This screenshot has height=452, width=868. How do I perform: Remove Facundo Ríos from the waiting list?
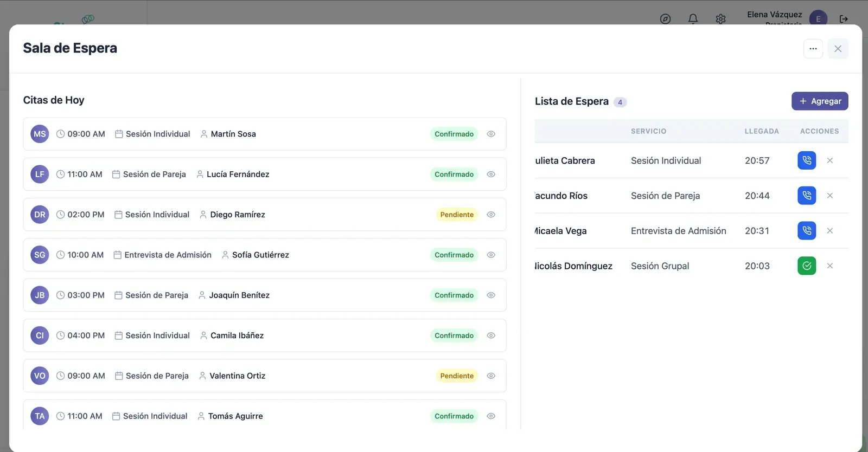click(x=830, y=196)
